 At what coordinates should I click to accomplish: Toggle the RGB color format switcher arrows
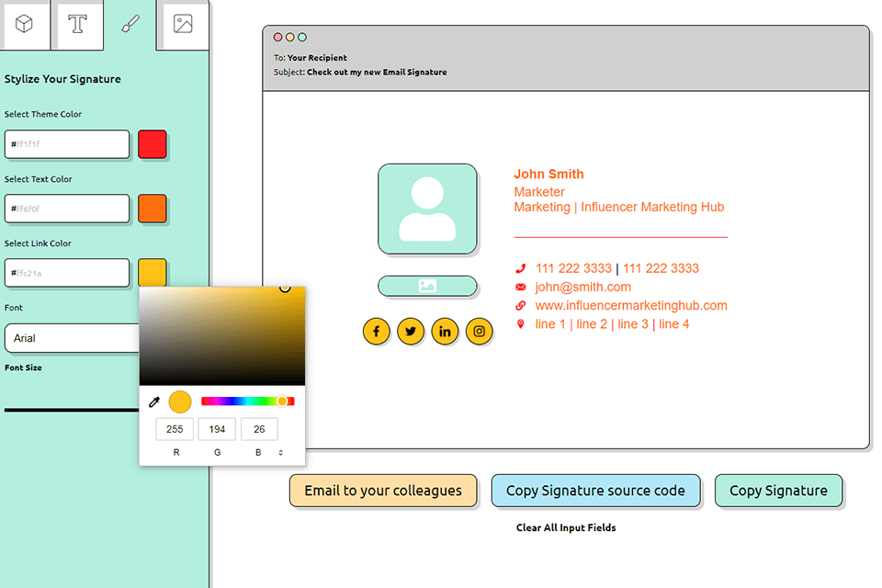pos(281,452)
